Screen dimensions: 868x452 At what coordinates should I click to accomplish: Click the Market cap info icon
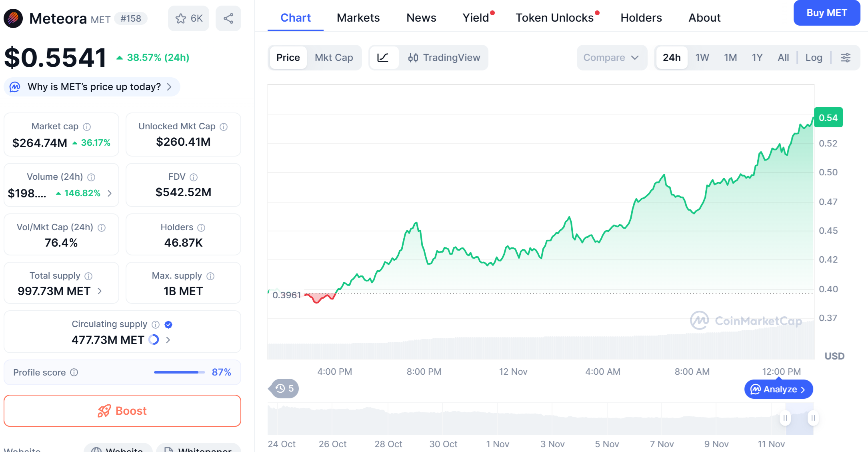87,127
